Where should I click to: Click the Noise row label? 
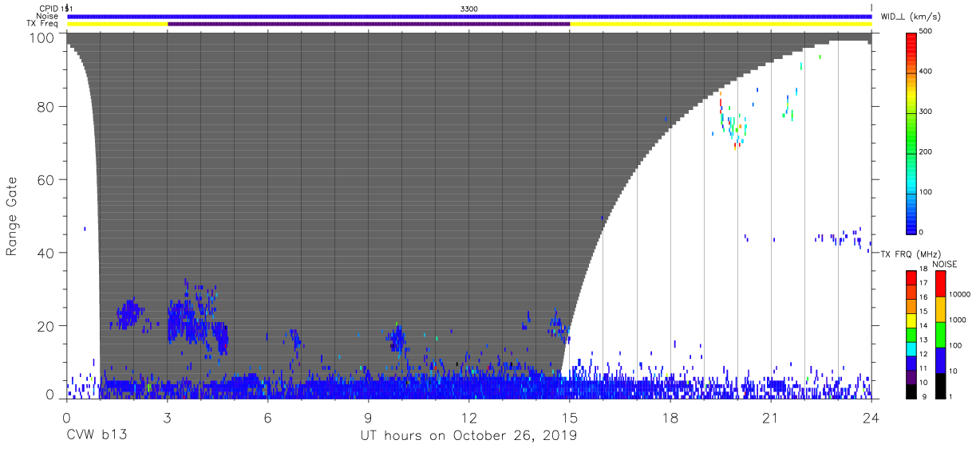(48, 16)
